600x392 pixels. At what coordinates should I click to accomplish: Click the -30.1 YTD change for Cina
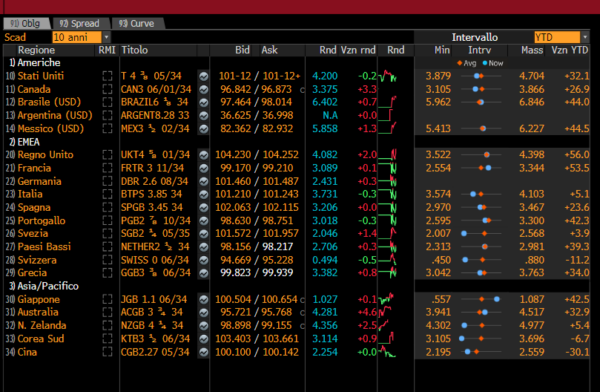coord(577,352)
